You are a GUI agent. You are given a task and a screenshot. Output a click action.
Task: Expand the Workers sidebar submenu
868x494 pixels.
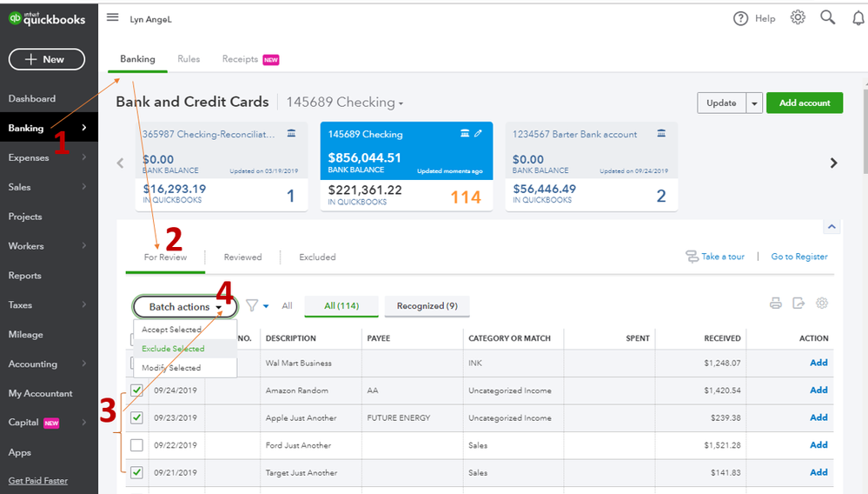[84, 245]
